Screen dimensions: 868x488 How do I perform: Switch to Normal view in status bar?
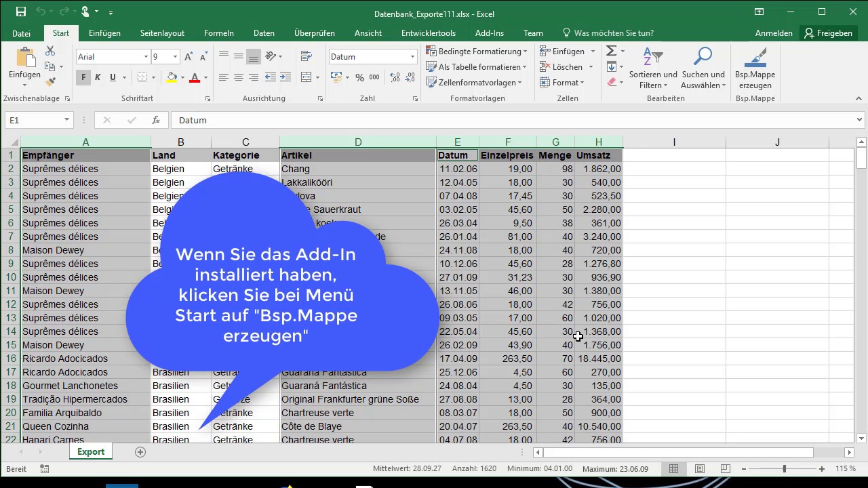point(673,469)
